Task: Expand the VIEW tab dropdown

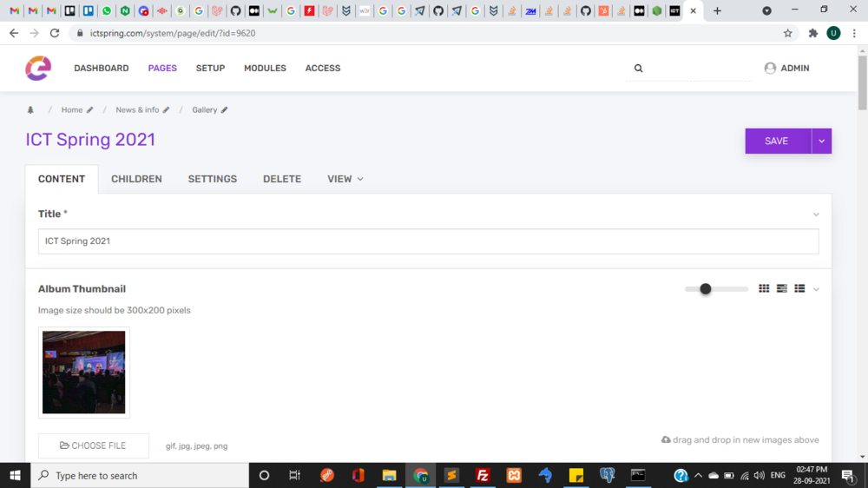Action: tap(345, 179)
